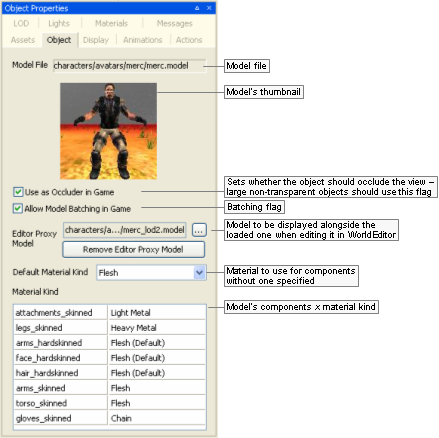Click the Chain material for gloves_skinned
Screen dimensions: 439x438
157,418
